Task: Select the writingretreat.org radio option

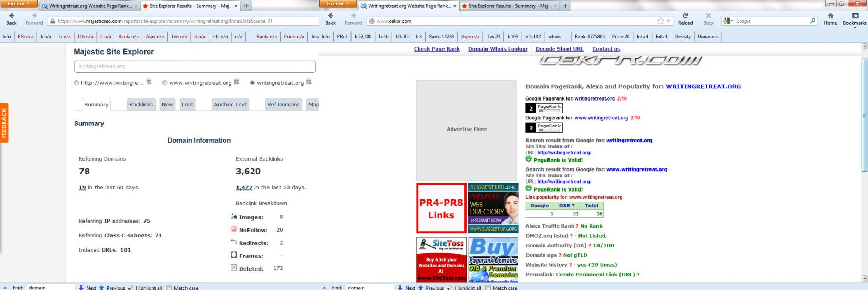Action: (253, 83)
